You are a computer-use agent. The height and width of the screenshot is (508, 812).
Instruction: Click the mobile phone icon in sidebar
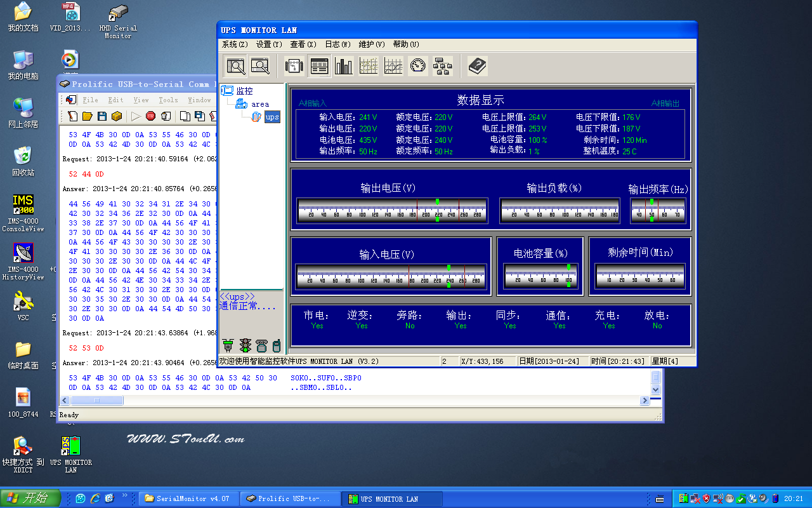click(277, 345)
